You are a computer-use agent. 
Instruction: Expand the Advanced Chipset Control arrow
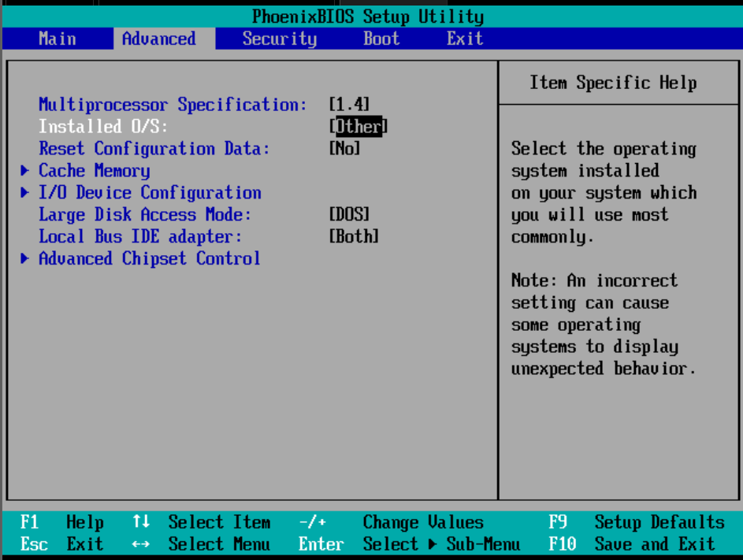(24, 258)
